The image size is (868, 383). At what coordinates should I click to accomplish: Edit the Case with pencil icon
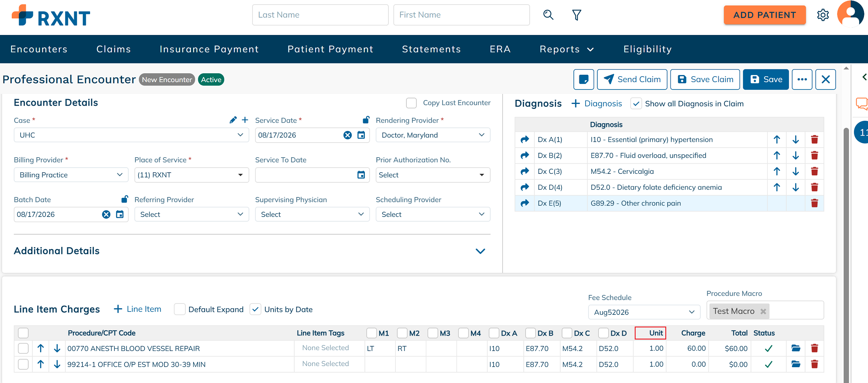point(233,120)
